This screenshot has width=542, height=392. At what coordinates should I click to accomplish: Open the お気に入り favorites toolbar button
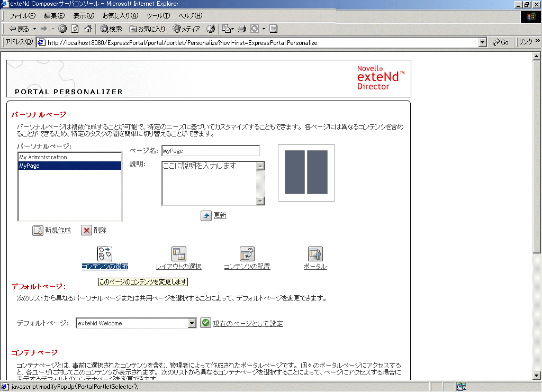tap(147, 29)
